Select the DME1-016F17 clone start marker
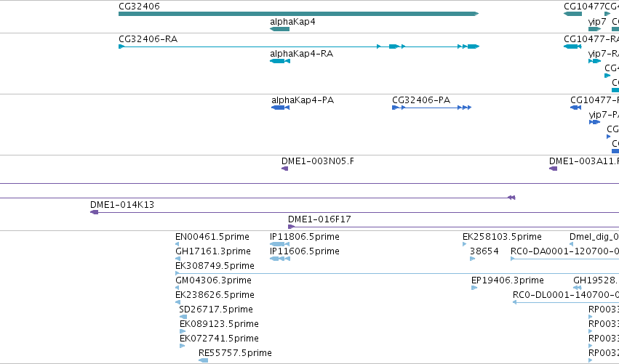 (292, 227)
